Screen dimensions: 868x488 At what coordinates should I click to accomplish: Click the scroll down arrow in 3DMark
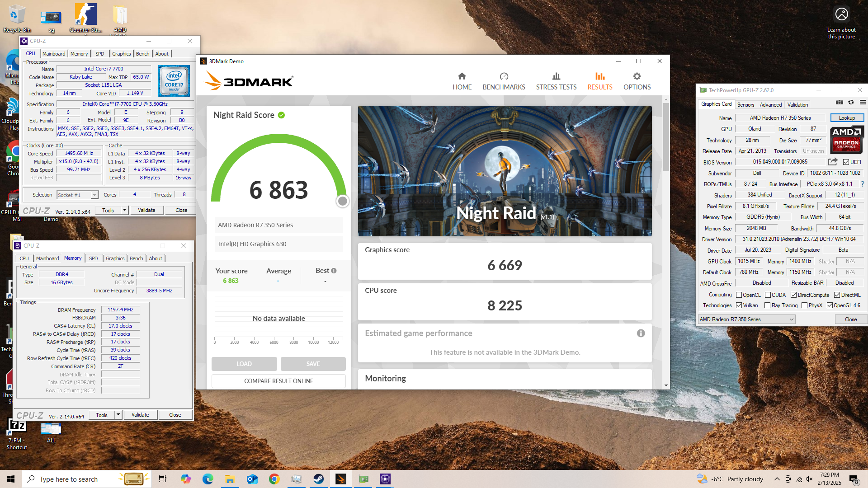[x=666, y=385]
